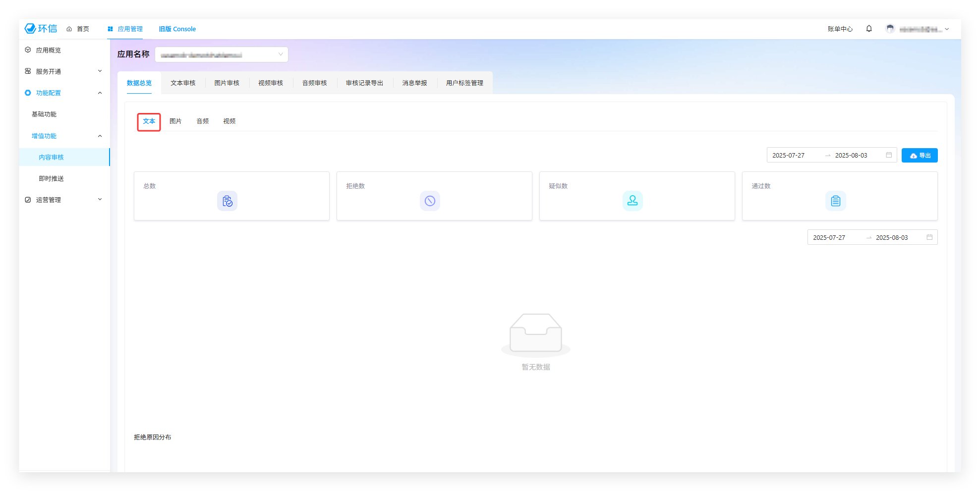Click the 环信 logo
Image resolution: width=980 pixels, height=491 pixels.
point(41,29)
